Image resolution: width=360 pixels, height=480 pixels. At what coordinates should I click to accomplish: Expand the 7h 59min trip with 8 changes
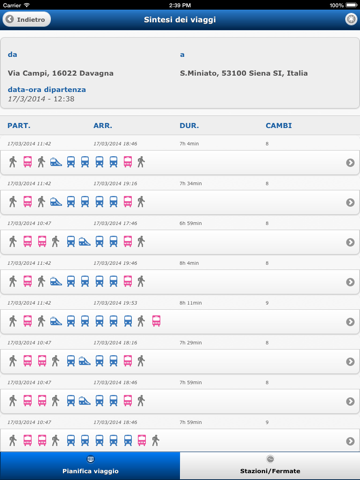(x=350, y=401)
